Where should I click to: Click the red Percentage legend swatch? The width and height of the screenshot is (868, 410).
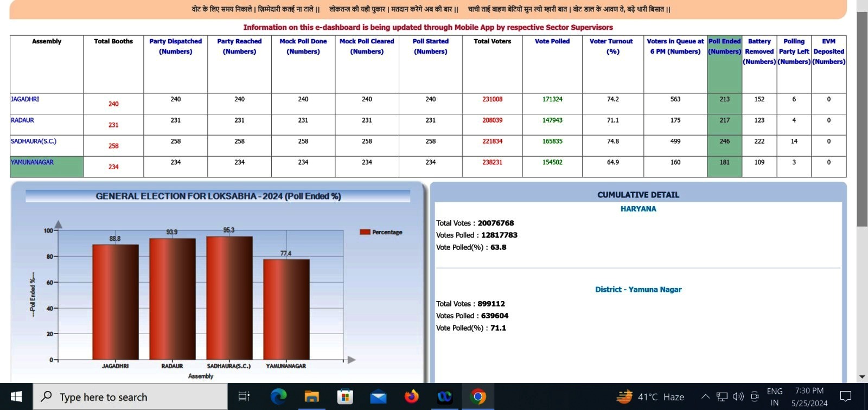[365, 232]
